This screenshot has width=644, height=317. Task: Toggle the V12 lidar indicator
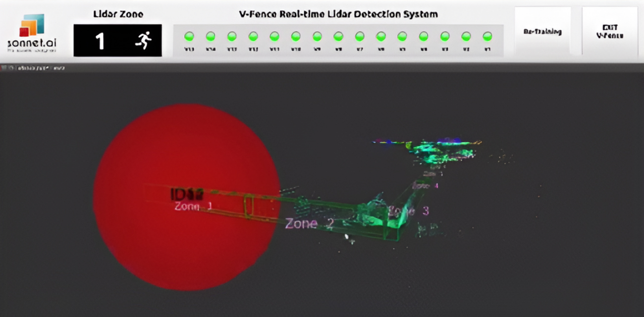253,36
